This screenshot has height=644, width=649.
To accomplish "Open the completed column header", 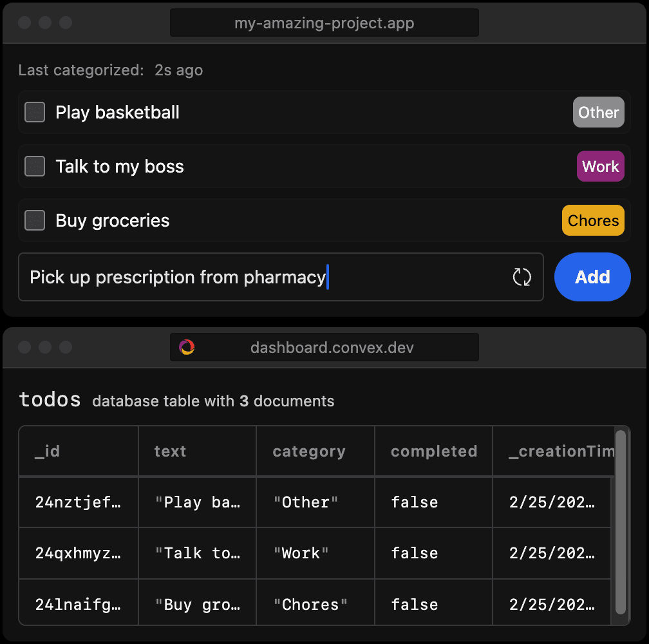I will pyautogui.click(x=433, y=451).
